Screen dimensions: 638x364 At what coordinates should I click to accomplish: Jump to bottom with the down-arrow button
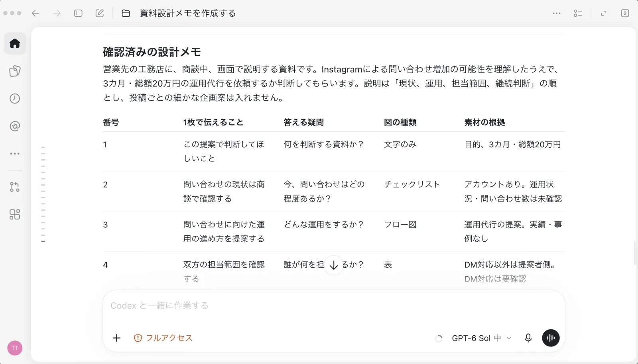[x=334, y=265]
